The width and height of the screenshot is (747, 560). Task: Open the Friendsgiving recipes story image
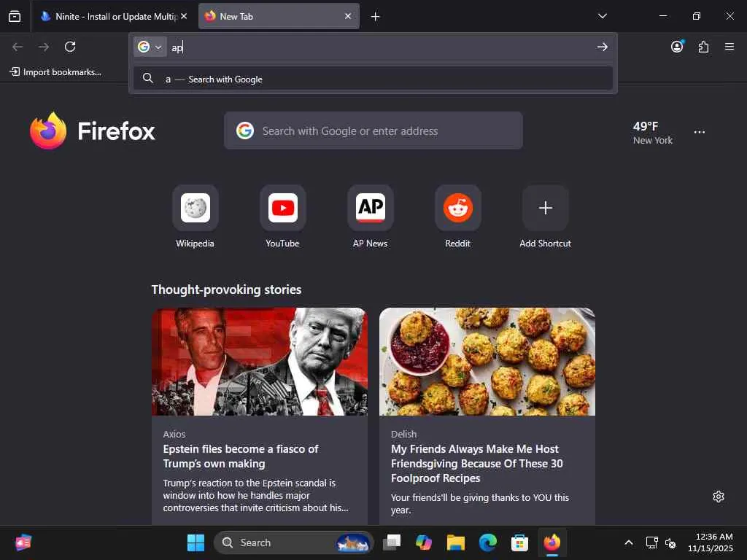point(487,362)
